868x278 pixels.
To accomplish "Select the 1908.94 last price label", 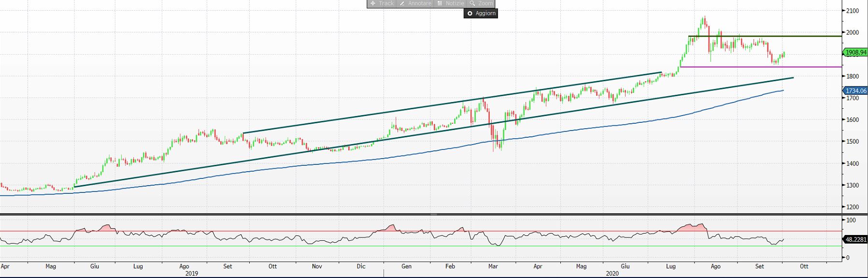I will click(x=855, y=52).
